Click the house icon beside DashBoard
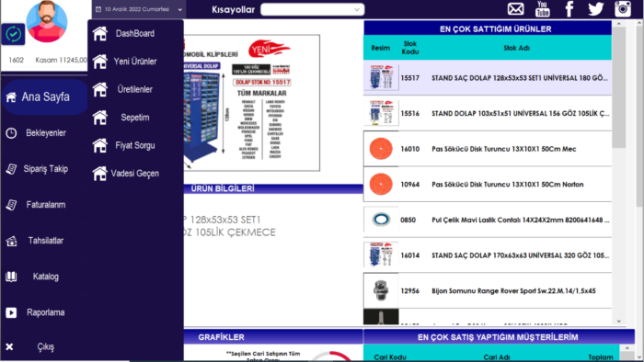Image resolution: width=644 pixels, height=362 pixels. (x=99, y=34)
